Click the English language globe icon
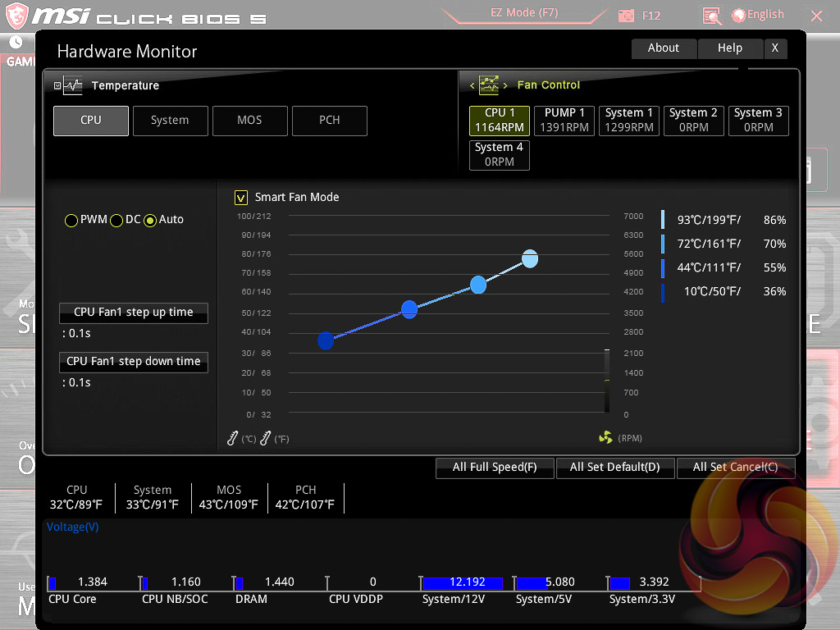This screenshot has width=840, height=630. [738, 15]
